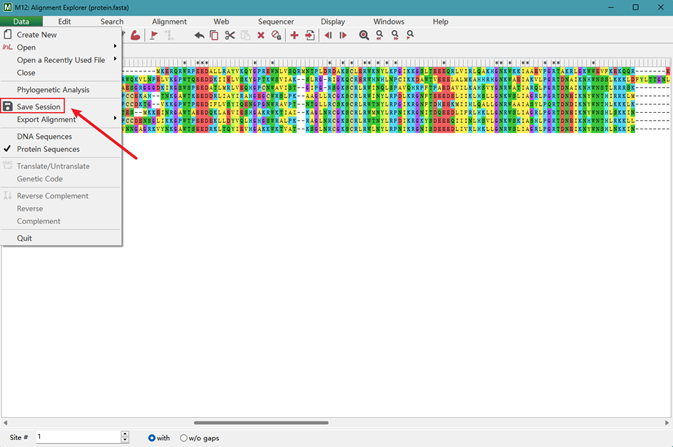Click the horizontal scrollbar thumb

click(x=261, y=423)
